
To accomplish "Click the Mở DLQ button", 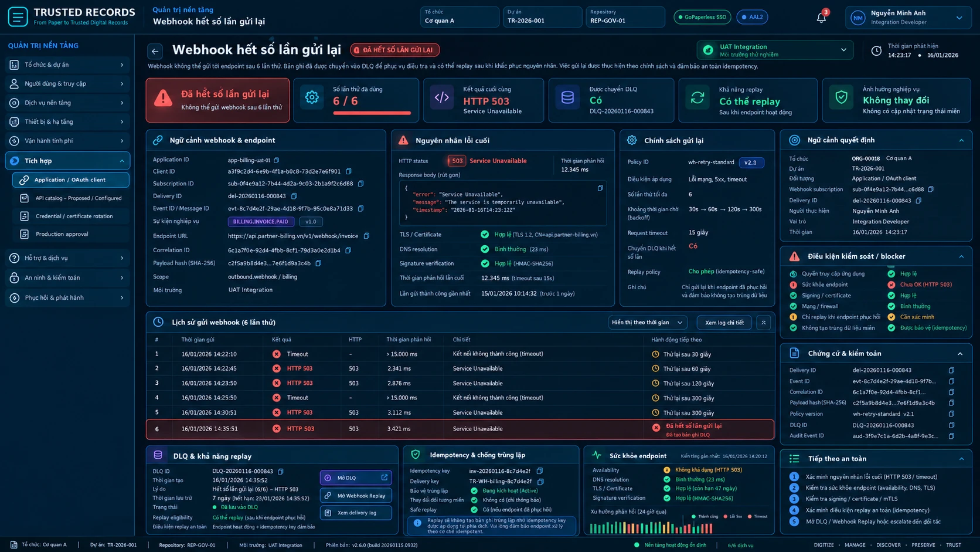I will [356, 478].
